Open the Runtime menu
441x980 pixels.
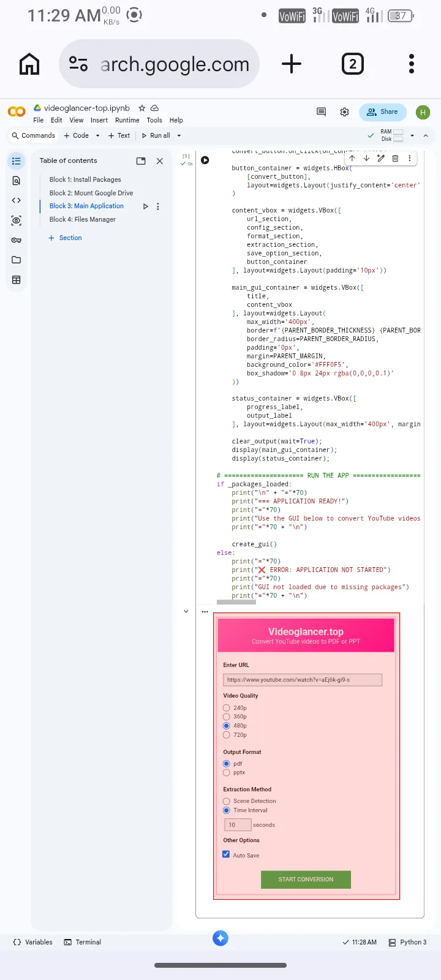pyautogui.click(x=127, y=121)
